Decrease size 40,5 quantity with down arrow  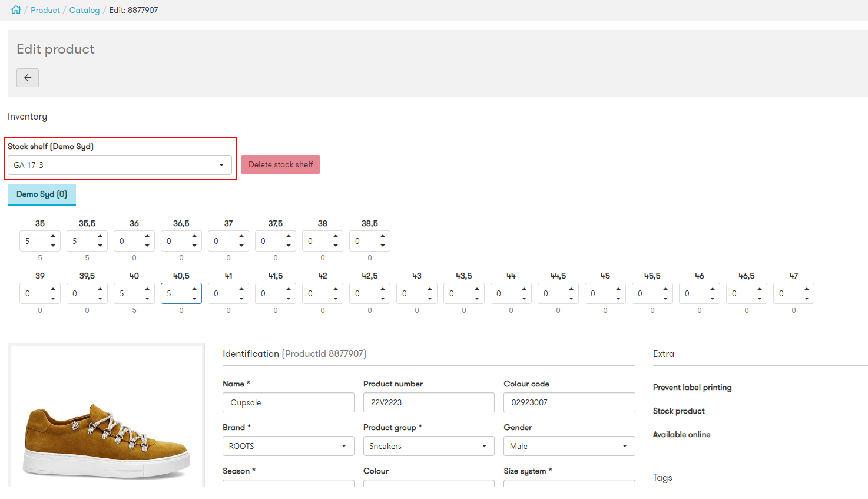194,298
